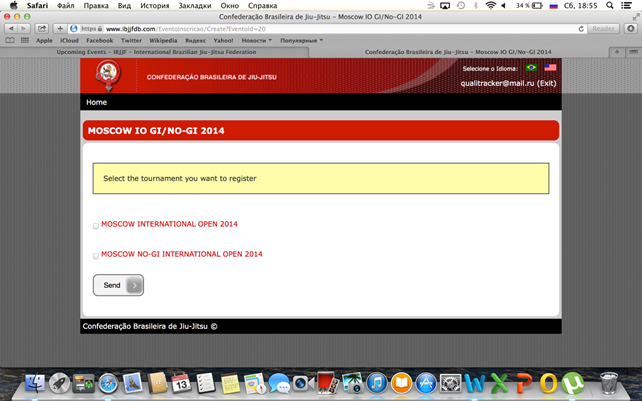Image resolution: width=642 pixels, height=401 pixels.
Task: Switch language with the Brazilian flag
Action: tap(531, 68)
